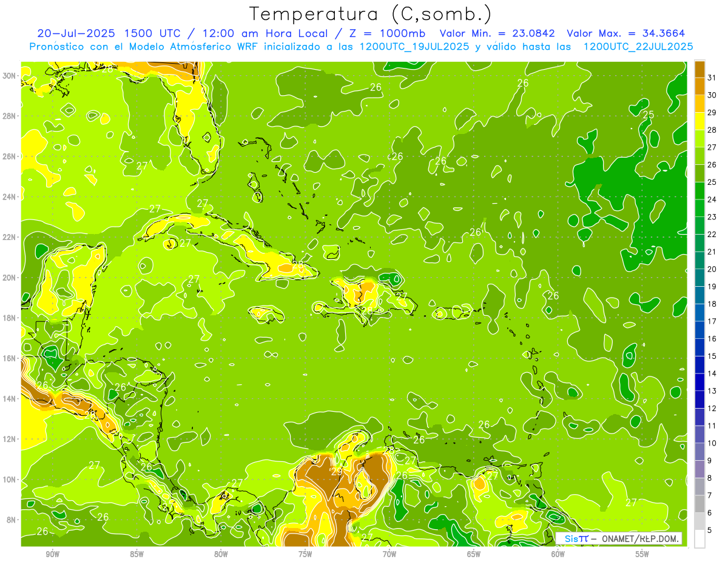Click valid-until time '1200UTC_22JUL2025'
The height and width of the screenshot is (562, 728).
click(x=638, y=46)
